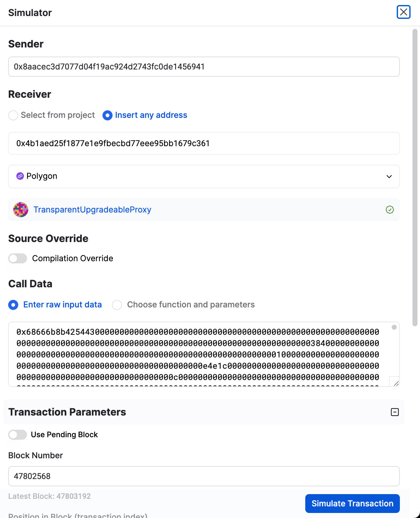
Task: Pick 'Choose function and parameters' option
Action: 117,305
